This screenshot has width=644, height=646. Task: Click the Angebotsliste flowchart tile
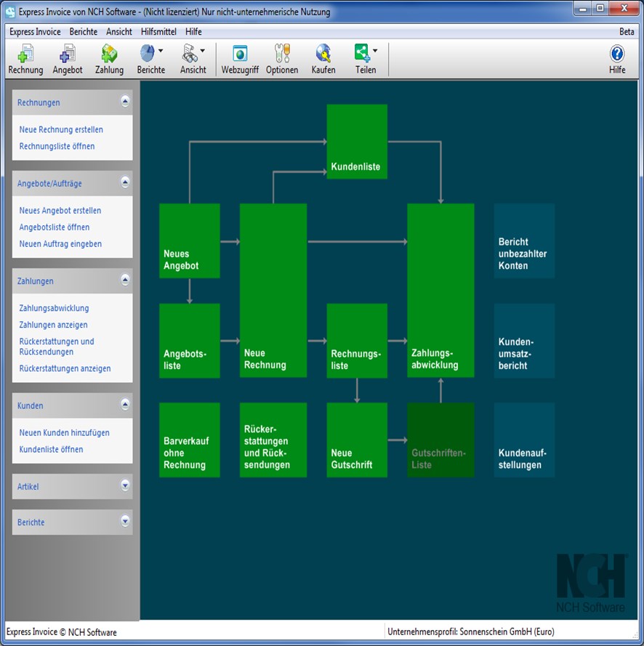click(190, 341)
